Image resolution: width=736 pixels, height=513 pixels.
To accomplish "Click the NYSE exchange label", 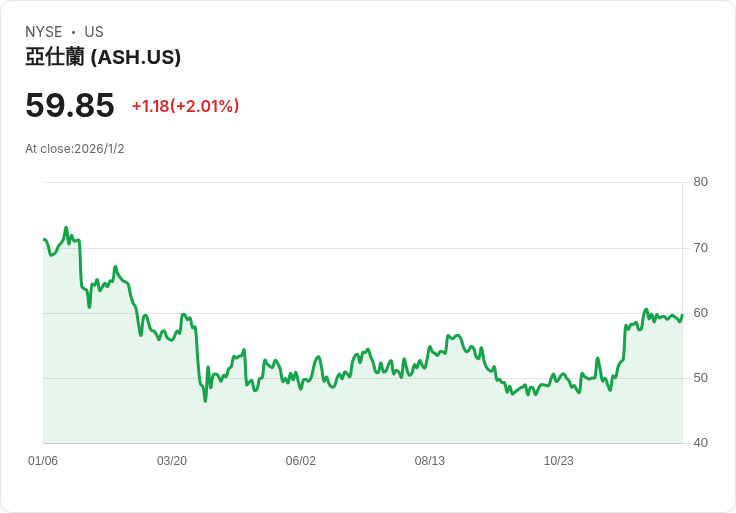I will [45, 32].
